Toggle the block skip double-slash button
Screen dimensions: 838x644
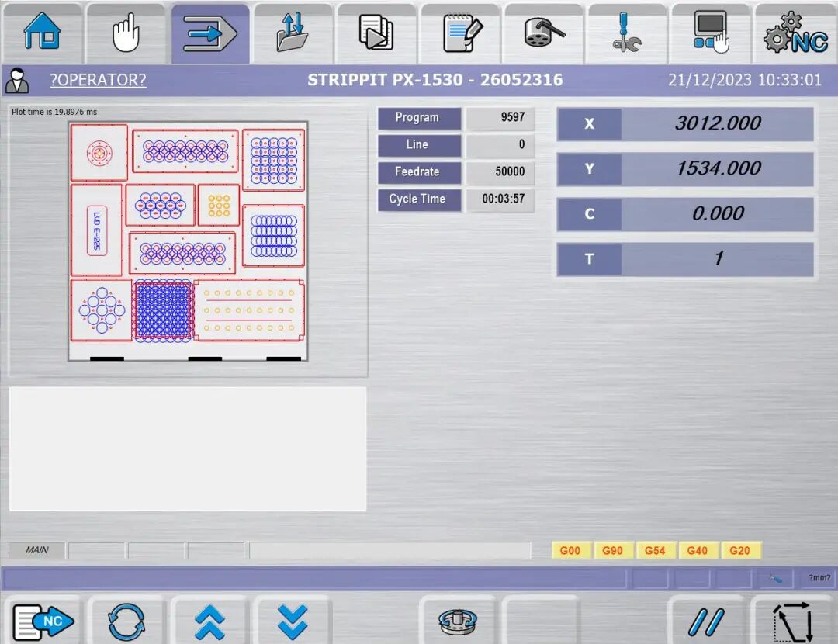706,621
